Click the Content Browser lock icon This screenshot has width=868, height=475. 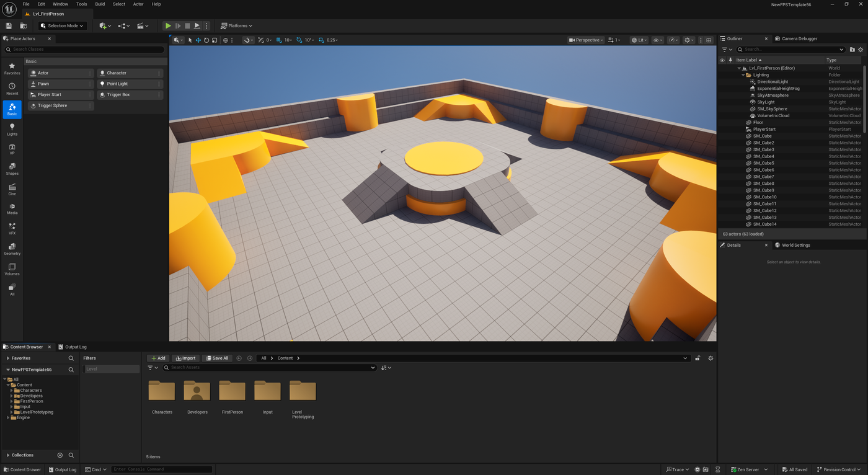(x=697, y=358)
